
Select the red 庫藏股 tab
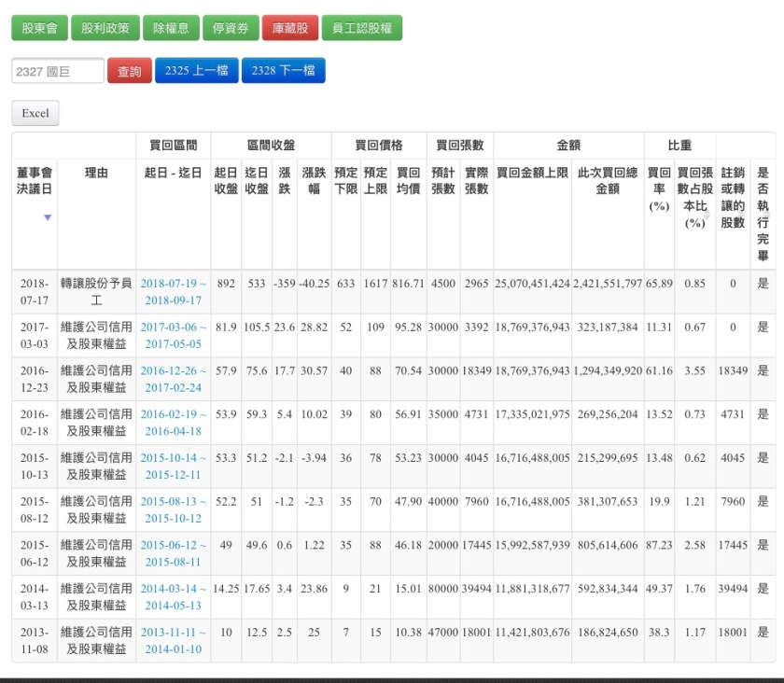pos(290,28)
